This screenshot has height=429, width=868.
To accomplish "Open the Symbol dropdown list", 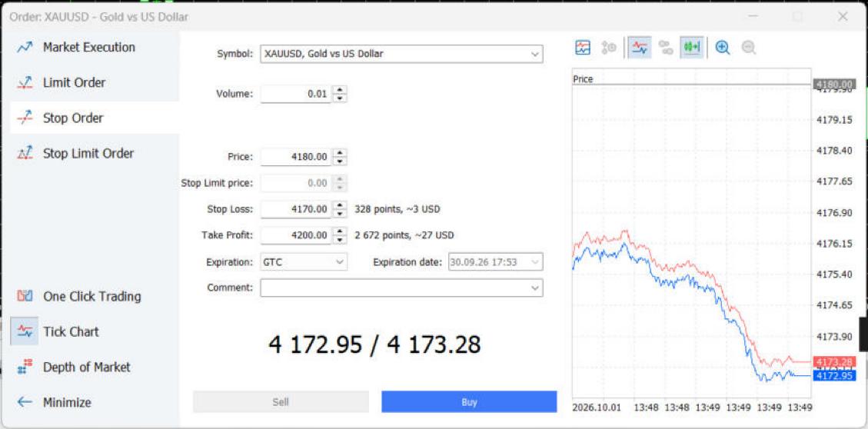I will point(535,55).
